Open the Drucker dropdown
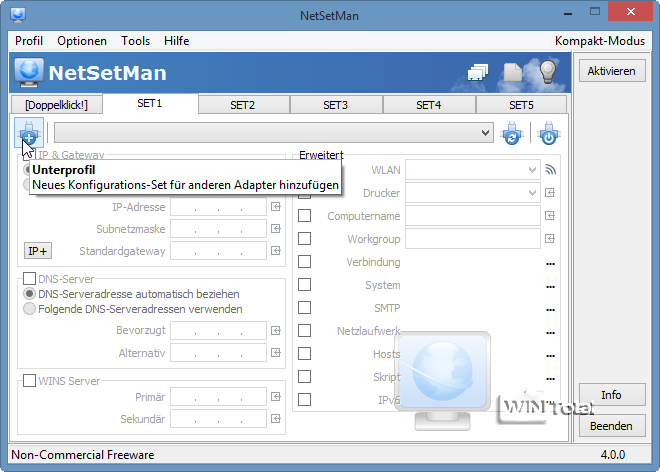 point(473,193)
